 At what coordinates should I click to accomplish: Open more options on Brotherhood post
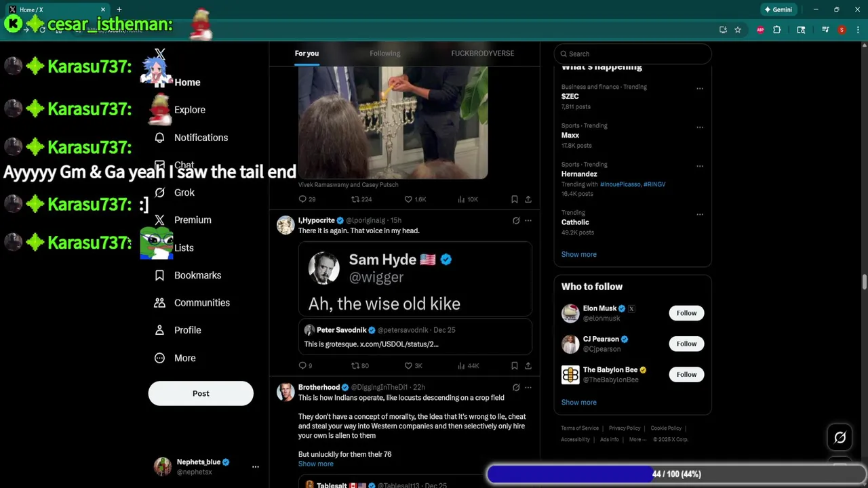tap(528, 388)
